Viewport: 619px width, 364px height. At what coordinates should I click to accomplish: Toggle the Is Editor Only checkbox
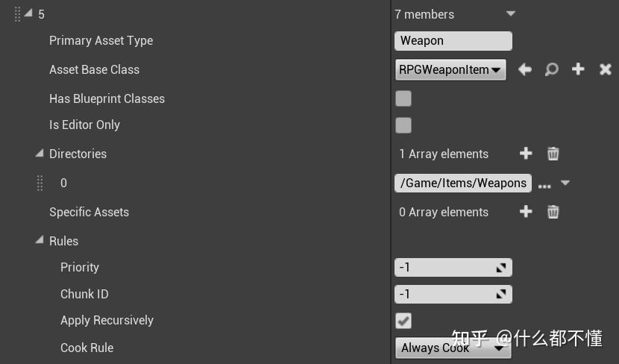[403, 125]
